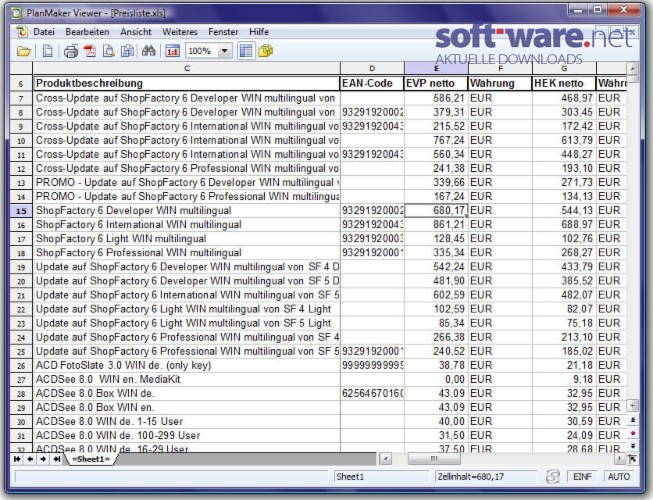Click the recalculate icon in status bar
This screenshot has height=500, width=653.
point(553,477)
